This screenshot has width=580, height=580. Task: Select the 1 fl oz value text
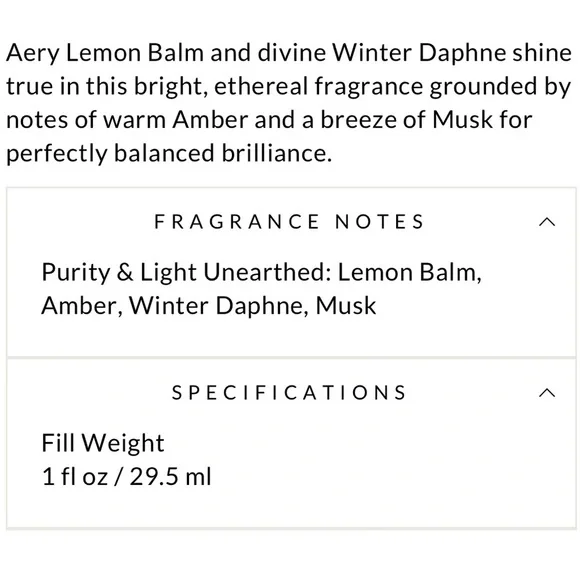(75, 476)
